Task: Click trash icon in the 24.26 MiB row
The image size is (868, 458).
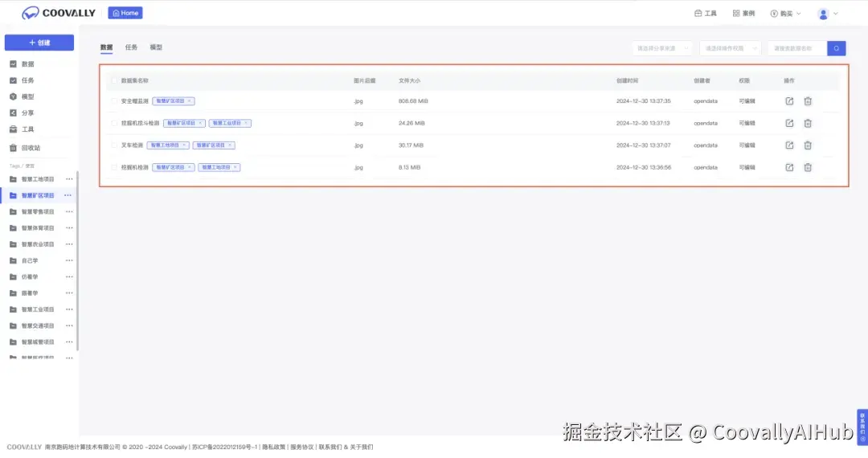Action: (x=808, y=124)
